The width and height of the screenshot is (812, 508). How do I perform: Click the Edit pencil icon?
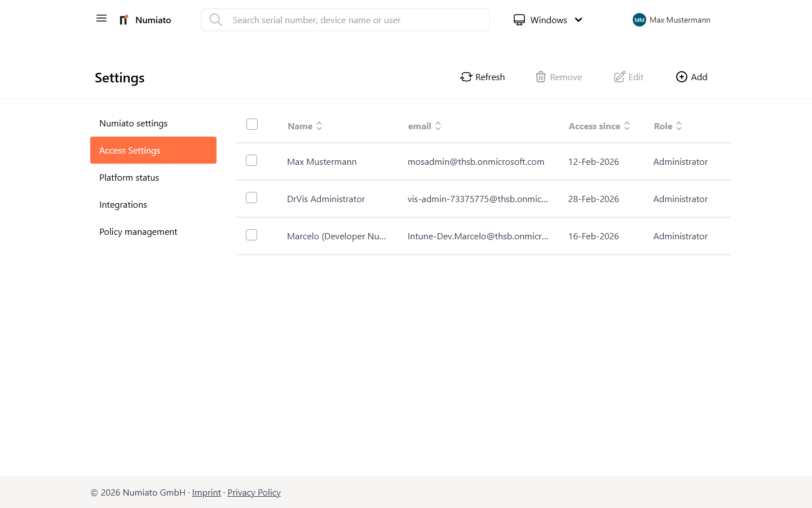(620, 76)
